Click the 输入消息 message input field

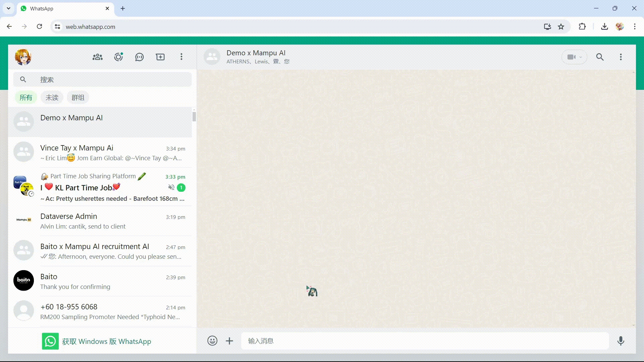(x=424, y=341)
